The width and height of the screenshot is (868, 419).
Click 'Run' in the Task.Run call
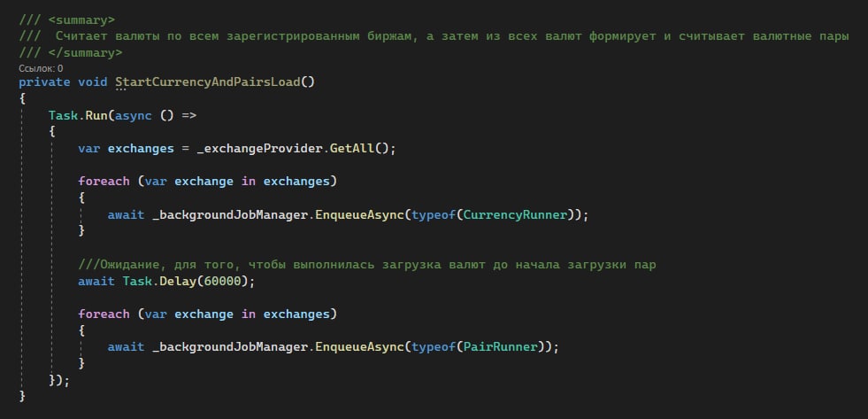coord(96,115)
